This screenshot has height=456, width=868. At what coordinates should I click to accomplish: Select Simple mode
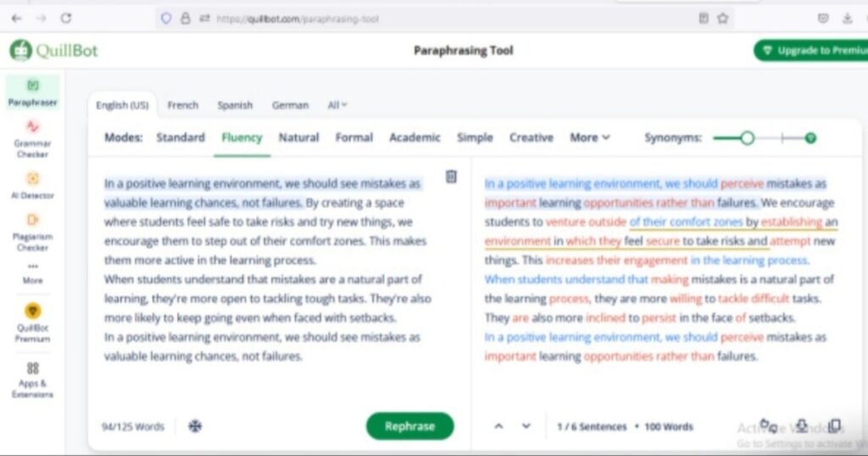coord(475,138)
